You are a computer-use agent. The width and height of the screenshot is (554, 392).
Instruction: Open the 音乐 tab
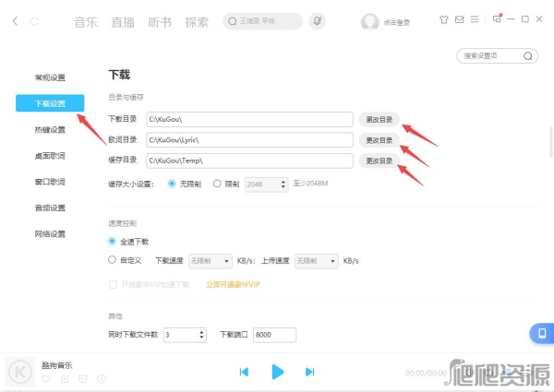pyautogui.click(x=86, y=22)
